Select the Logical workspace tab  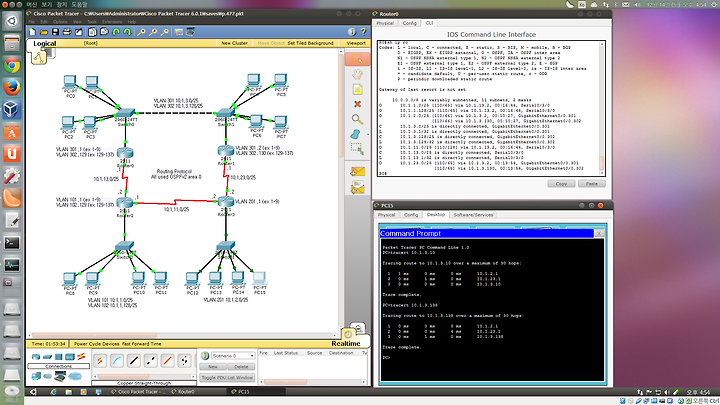[45, 43]
